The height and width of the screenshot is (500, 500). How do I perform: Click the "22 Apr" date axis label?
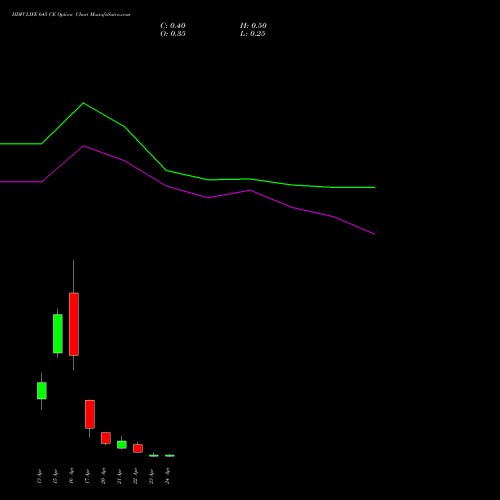(x=135, y=476)
